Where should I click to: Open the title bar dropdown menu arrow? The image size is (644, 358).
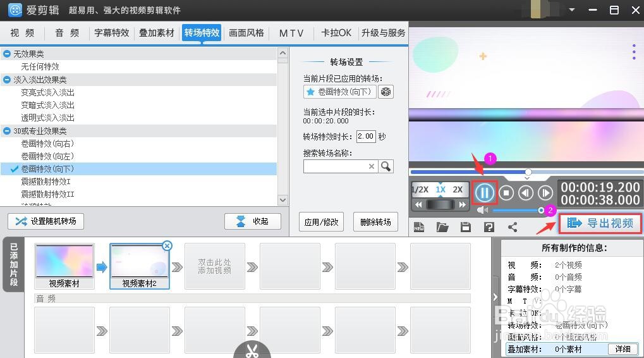click(572, 10)
